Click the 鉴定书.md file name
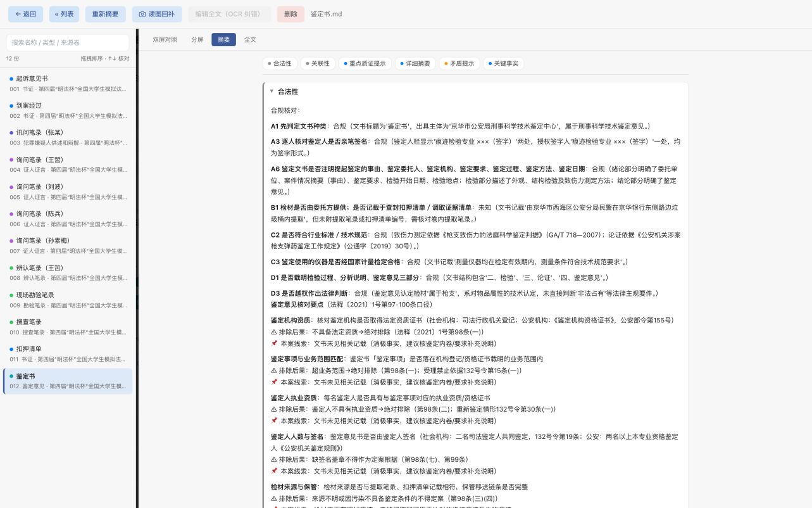This screenshot has height=508, width=812. pos(327,14)
